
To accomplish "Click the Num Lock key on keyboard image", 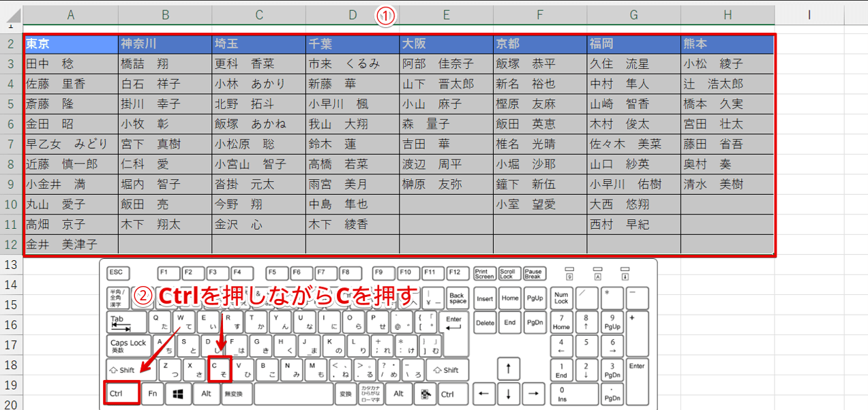I will pos(561,298).
